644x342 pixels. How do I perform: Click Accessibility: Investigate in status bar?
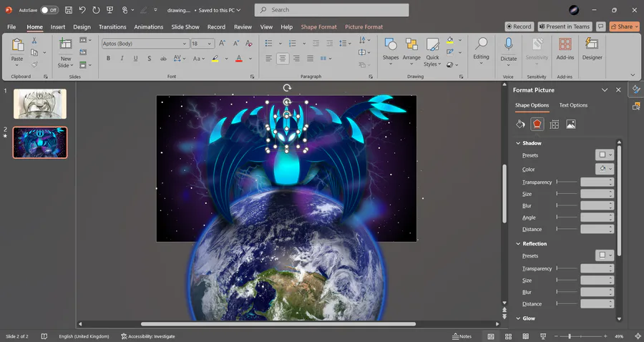click(148, 337)
